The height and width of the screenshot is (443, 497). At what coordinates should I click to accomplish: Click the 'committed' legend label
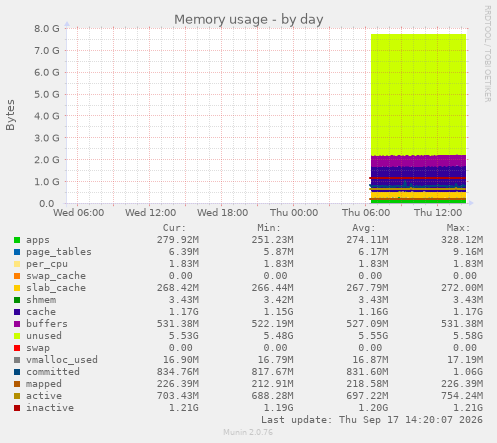[53, 372]
